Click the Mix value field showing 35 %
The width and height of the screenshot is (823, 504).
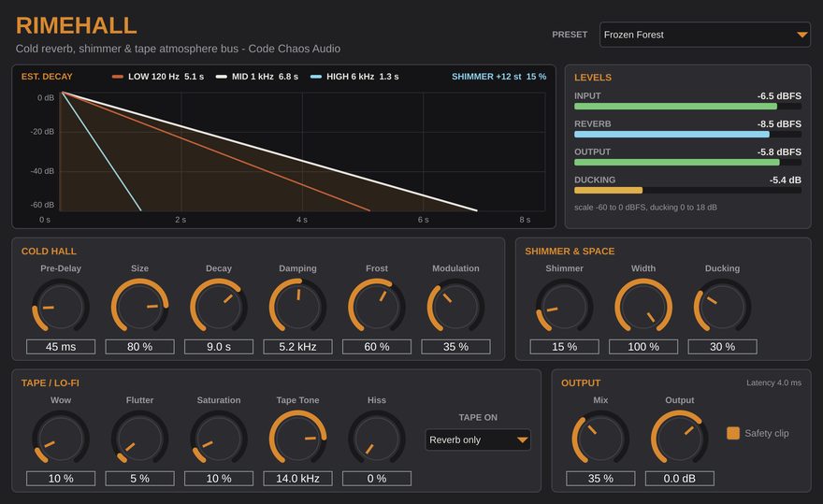(x=600, y=478)
